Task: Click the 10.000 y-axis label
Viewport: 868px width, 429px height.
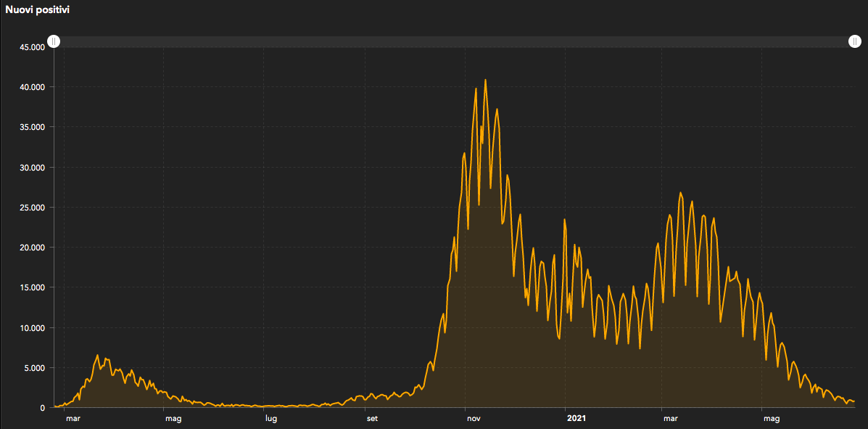Action: pos(32,328)
